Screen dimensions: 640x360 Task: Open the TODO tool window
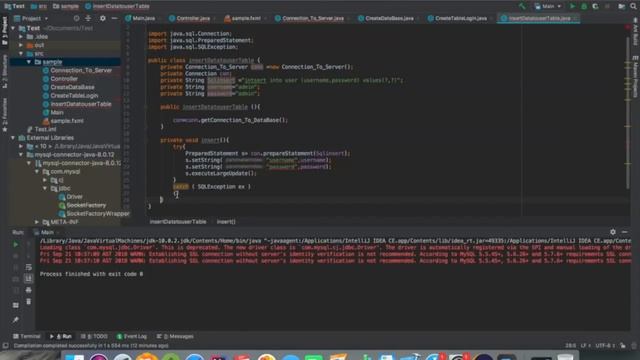click(x=95, y=336)
